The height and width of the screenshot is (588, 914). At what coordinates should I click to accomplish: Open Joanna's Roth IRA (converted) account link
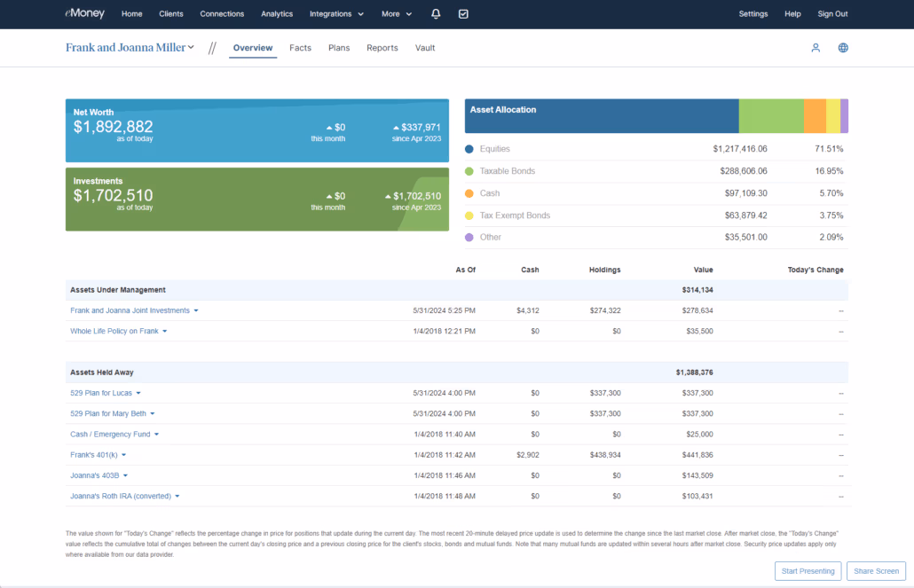tap(120, 496)
